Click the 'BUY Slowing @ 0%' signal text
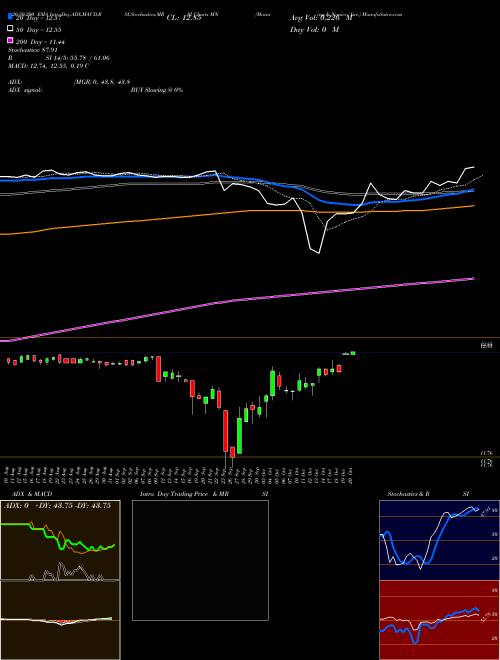Screen dimensions: 500x660 pos(157,90)
